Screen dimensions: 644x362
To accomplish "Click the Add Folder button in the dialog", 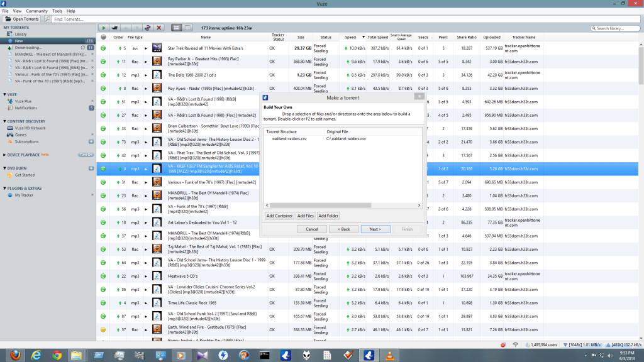I will coord(328,216).
